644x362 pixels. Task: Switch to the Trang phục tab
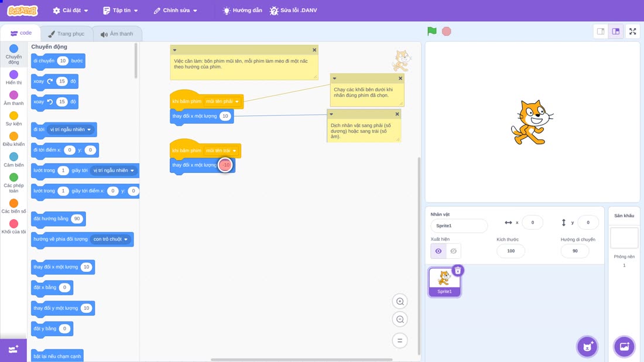[66, 34]
